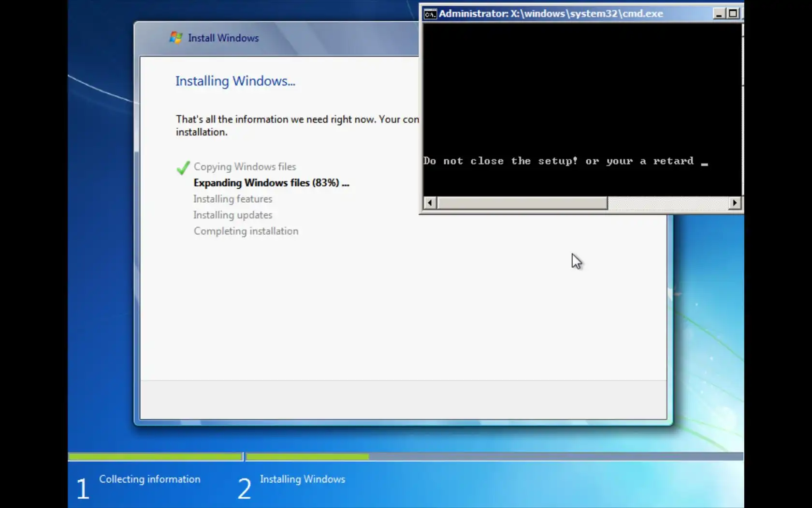Click the 'Collecting information' stage label
Viewport: 812px width, 508px height.
coord(150,479)
